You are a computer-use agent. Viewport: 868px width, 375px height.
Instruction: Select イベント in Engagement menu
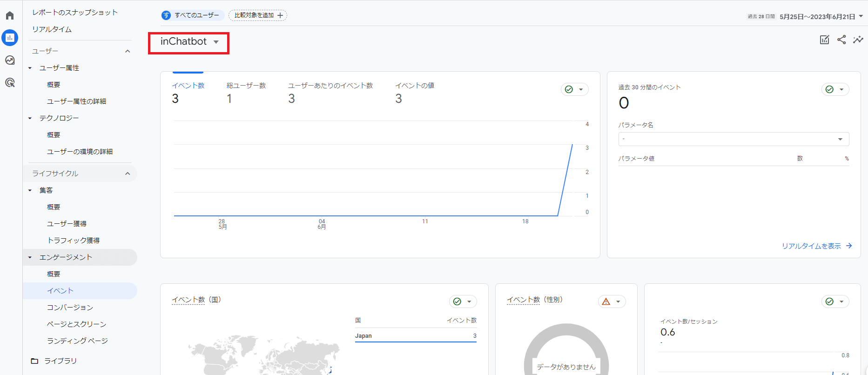[80, 291]
